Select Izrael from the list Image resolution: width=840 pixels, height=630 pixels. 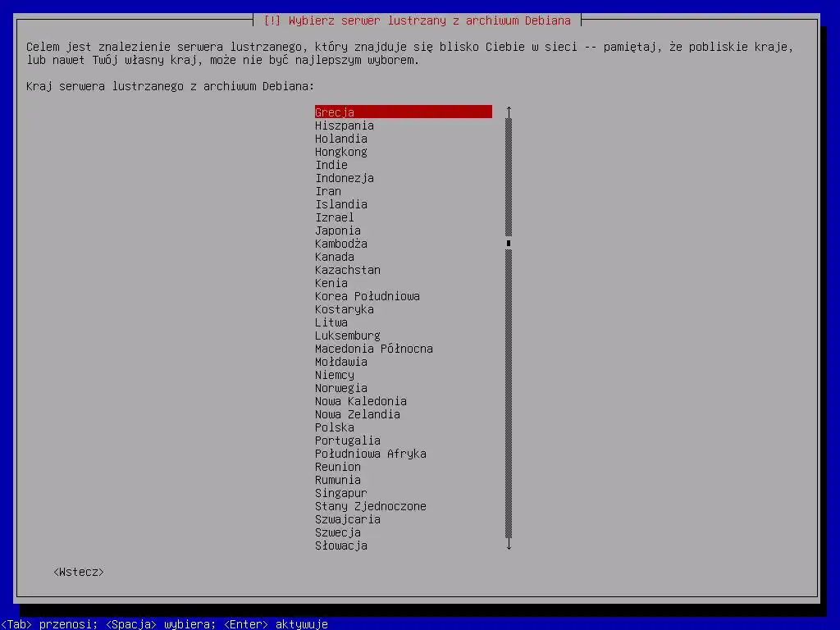point(404,217)
